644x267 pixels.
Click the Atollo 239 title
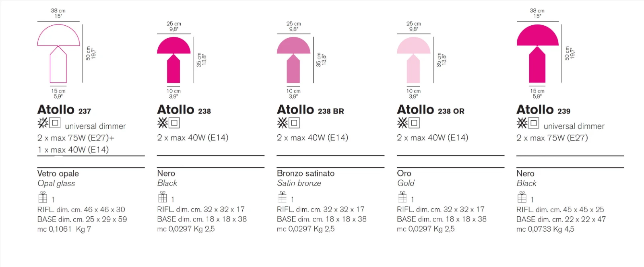pos(543,110)
